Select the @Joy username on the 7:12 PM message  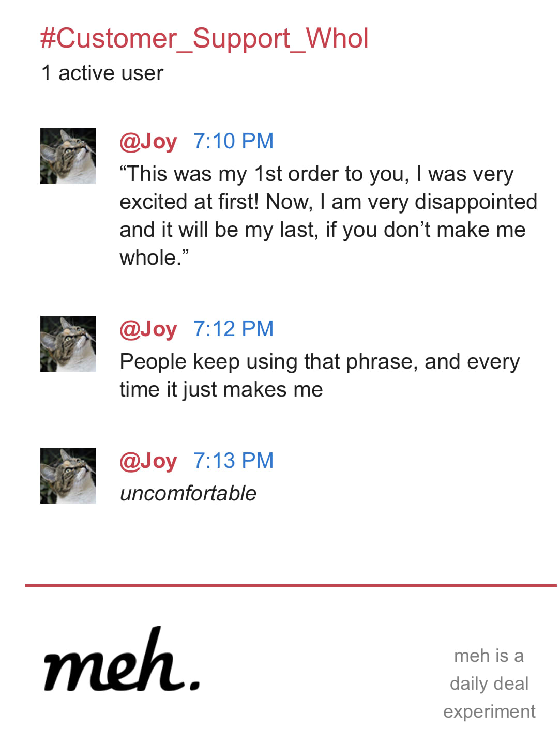point(148,329)
